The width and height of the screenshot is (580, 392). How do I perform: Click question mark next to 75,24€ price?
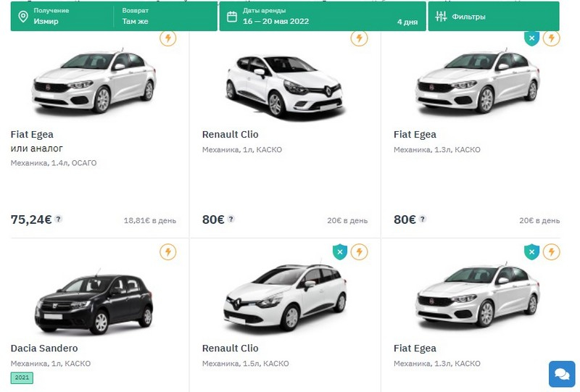(58, 219)
